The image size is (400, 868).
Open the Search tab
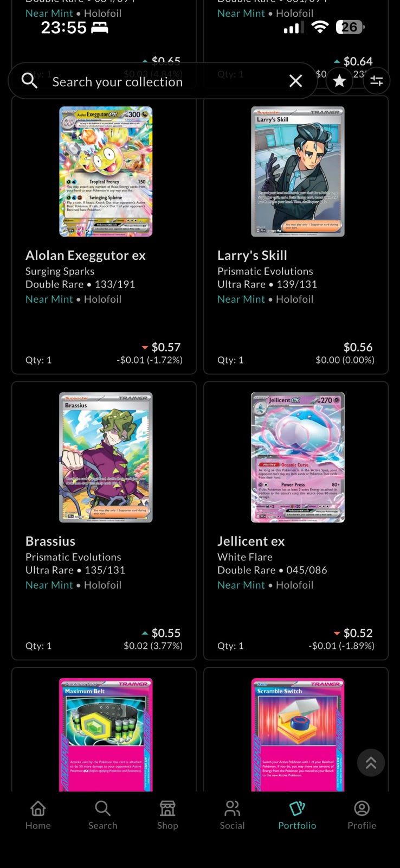(102, 815)
